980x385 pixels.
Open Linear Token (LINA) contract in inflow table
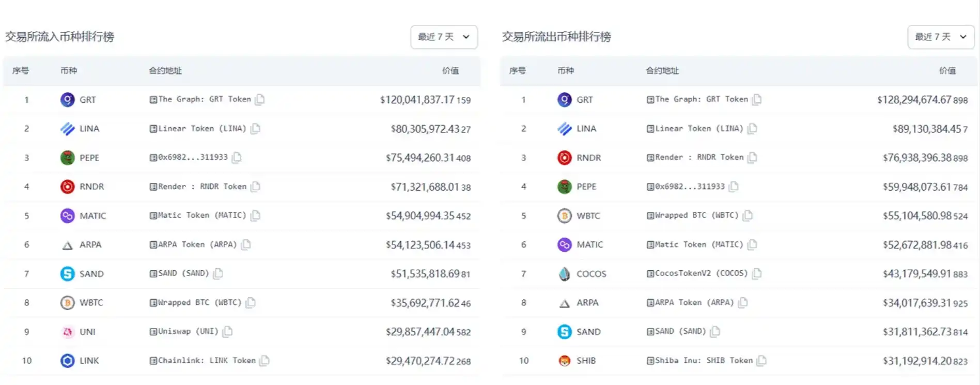201,129
